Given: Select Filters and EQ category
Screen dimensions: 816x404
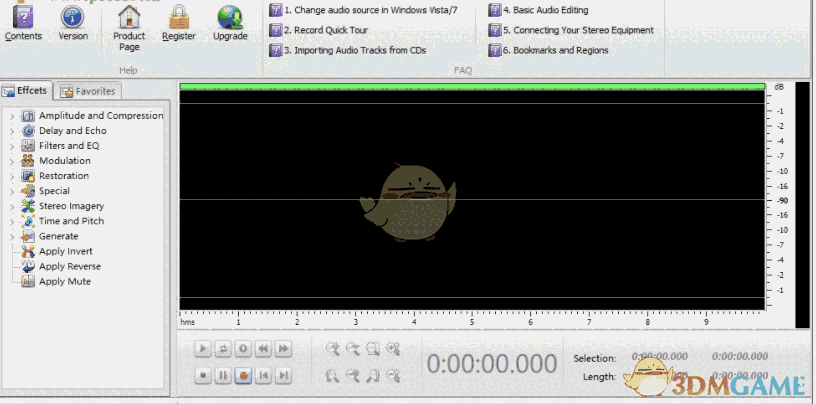Looking at the screenshot, I should [x=69, y=146].
